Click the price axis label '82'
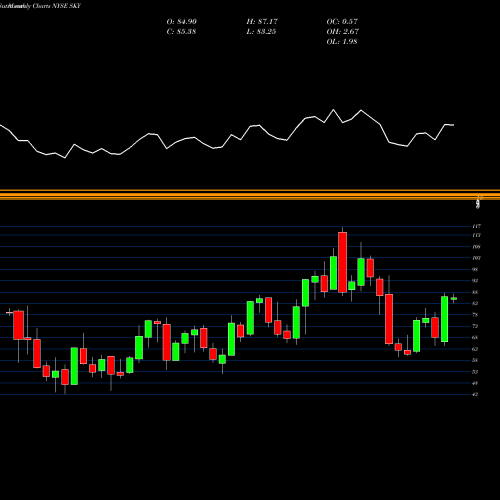Screen dimensions: 500x500 tap(476, 303)
